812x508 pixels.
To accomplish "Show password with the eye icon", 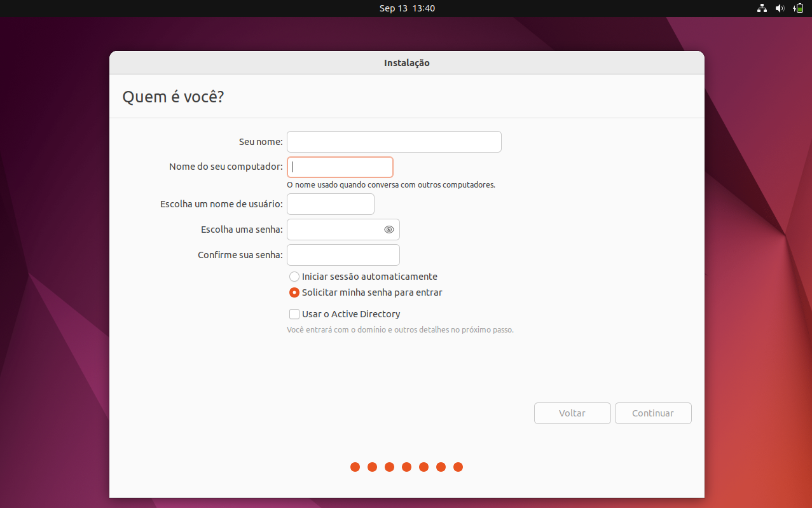I will (x=389, y=230).
